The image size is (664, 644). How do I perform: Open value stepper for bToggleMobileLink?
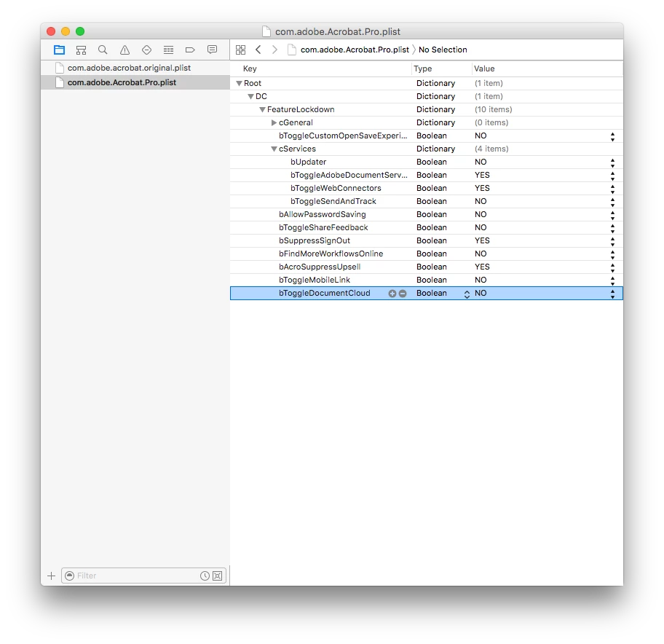click(x=612, y=281)
